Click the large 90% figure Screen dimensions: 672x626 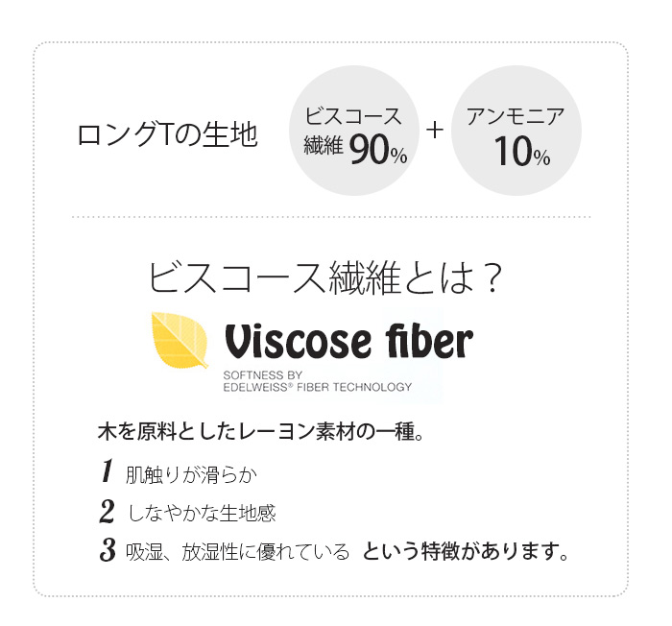[x=378, y=152]
